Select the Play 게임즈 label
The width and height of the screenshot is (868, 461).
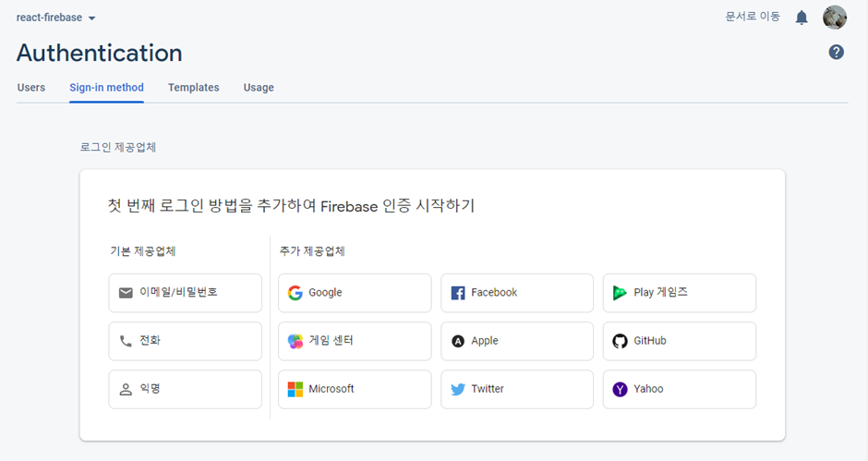pyautogui.click(x=660, y=292)
